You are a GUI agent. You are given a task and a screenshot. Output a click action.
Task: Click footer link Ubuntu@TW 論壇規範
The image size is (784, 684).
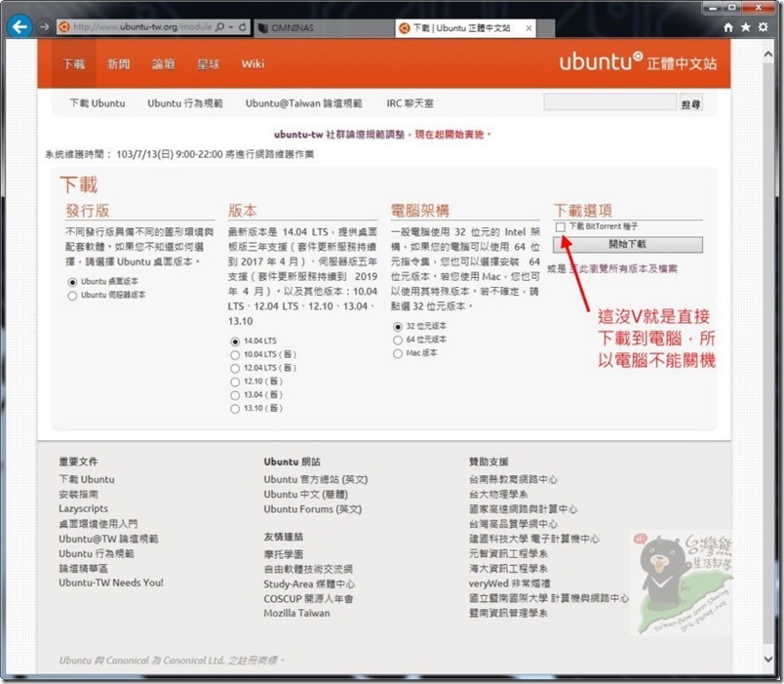108,539
